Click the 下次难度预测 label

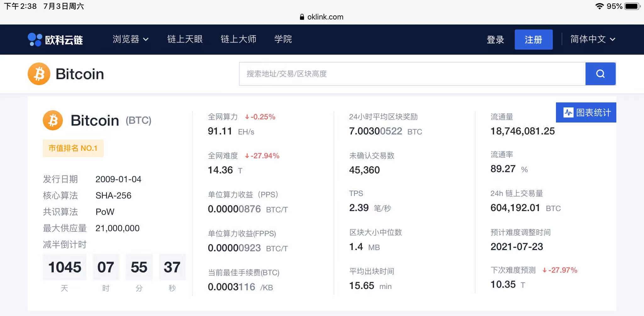point(513,270)
